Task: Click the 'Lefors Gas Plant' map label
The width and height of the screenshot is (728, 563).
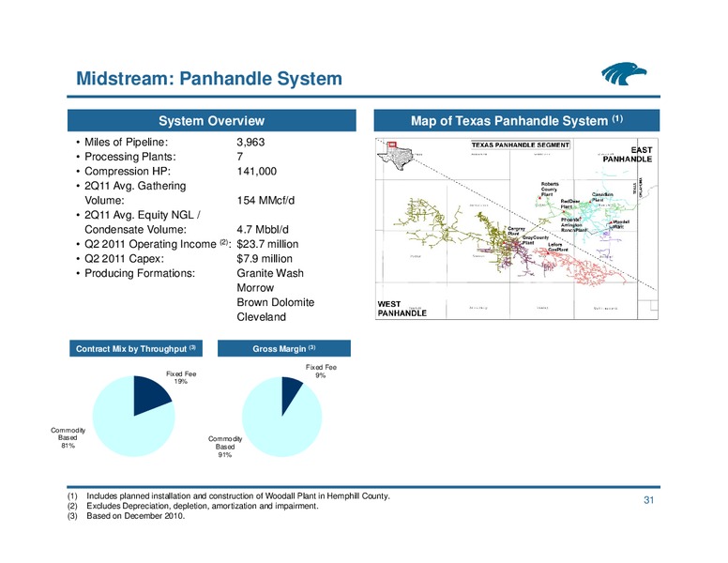Action: click(557, 247)
